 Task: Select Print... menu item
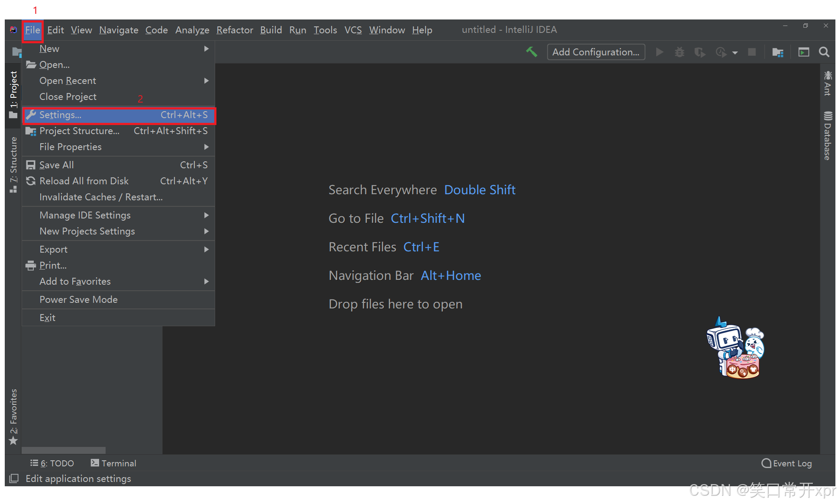pos(118,266)
